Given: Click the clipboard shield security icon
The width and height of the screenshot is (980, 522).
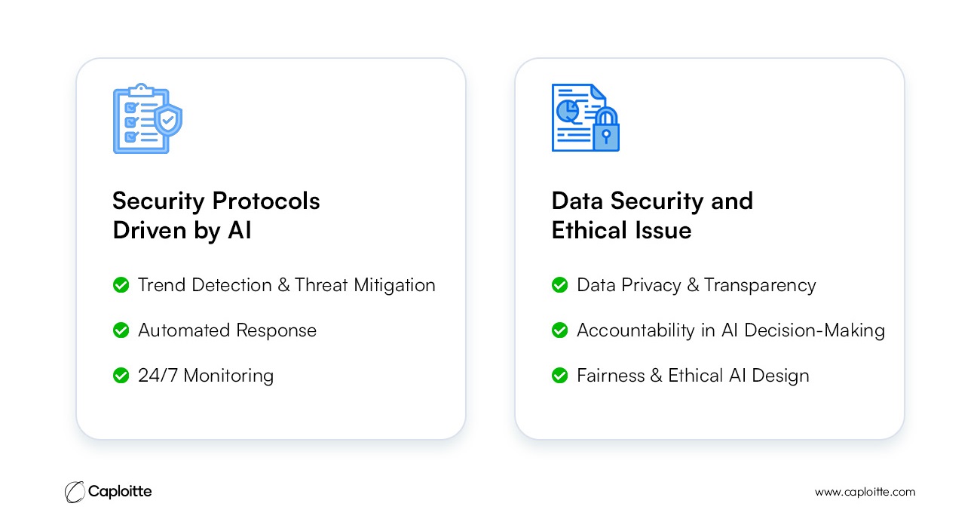Looking at the screenshot, I should point(148,118).
